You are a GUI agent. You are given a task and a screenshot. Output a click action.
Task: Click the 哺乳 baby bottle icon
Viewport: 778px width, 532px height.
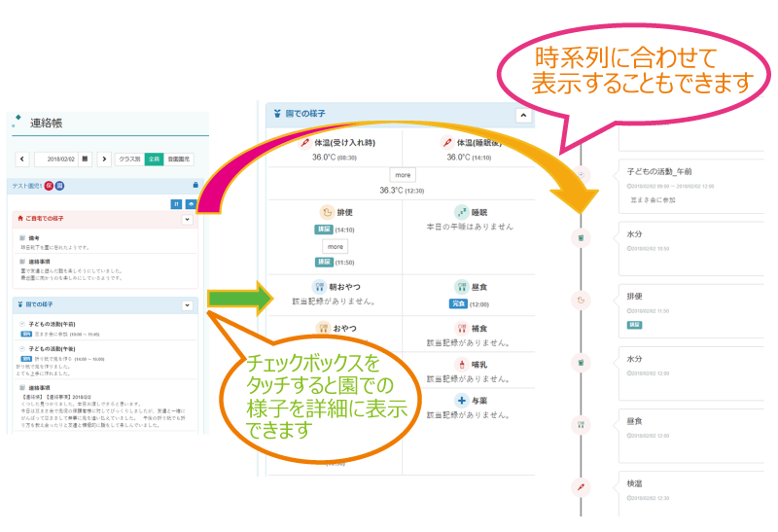462,363
